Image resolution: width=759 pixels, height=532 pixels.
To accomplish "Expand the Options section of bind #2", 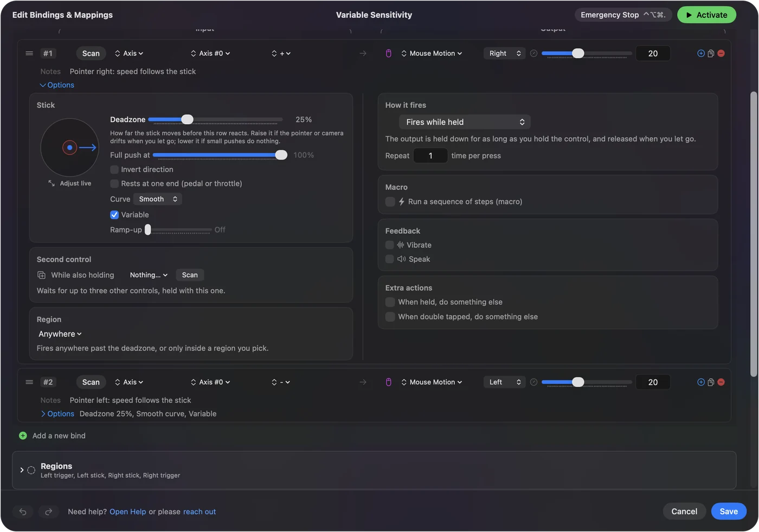I will (57, 414).
